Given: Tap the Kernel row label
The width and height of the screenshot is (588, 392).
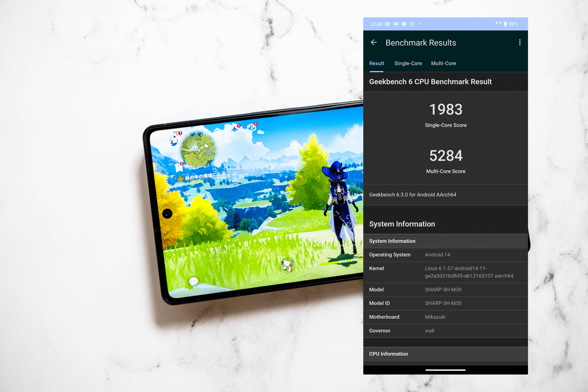Looking at the screenshot, I should pos(376,269).
